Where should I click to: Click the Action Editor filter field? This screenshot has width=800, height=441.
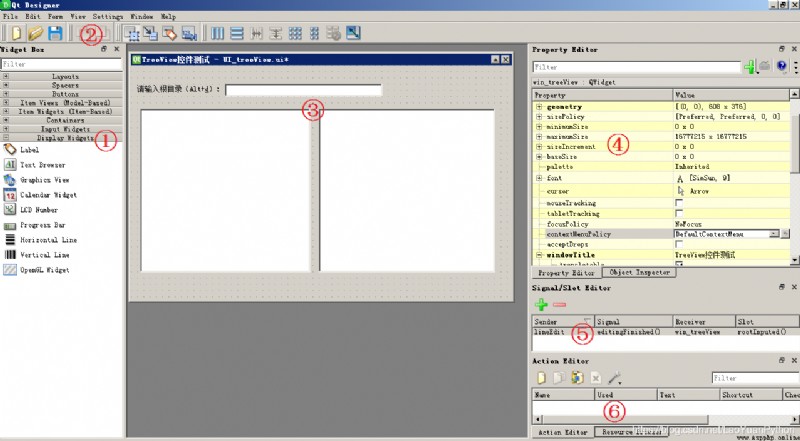click(756, 378)
